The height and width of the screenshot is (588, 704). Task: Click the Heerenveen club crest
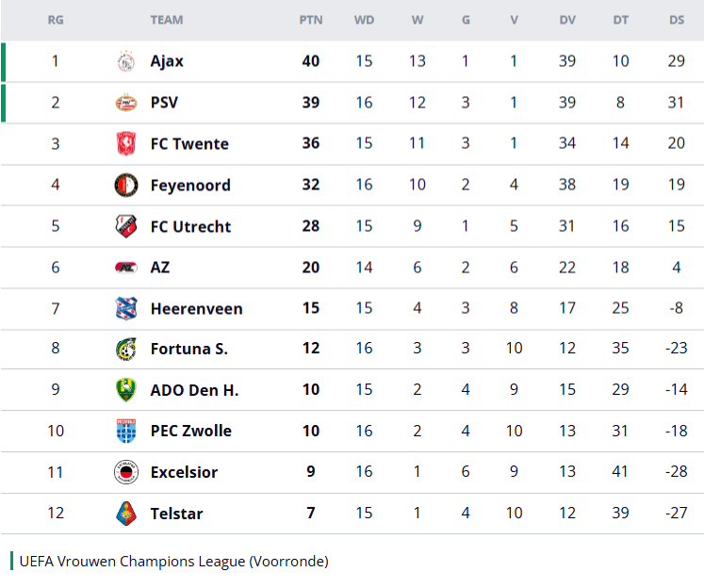coord(125,308)
